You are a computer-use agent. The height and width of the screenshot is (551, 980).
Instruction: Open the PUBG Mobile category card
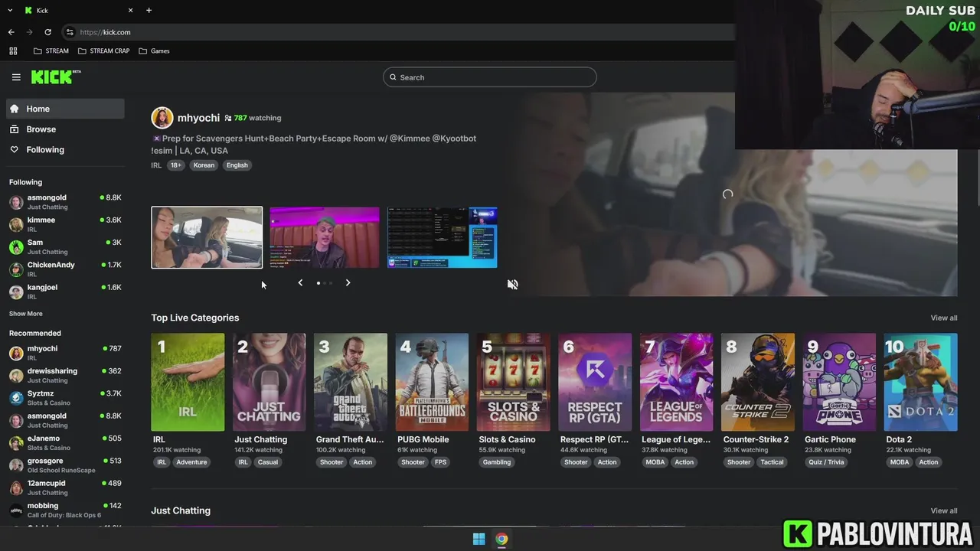coord(432,382)
